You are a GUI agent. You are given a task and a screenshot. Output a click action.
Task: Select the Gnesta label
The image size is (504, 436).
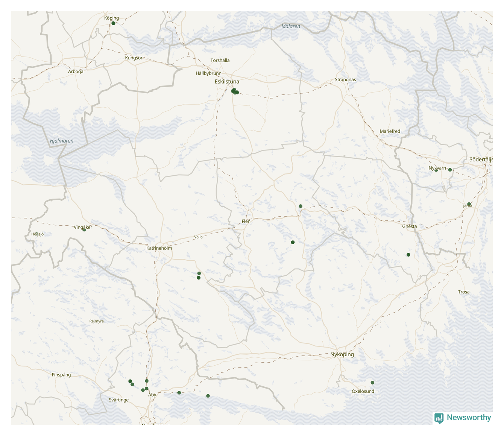[410, 226]
